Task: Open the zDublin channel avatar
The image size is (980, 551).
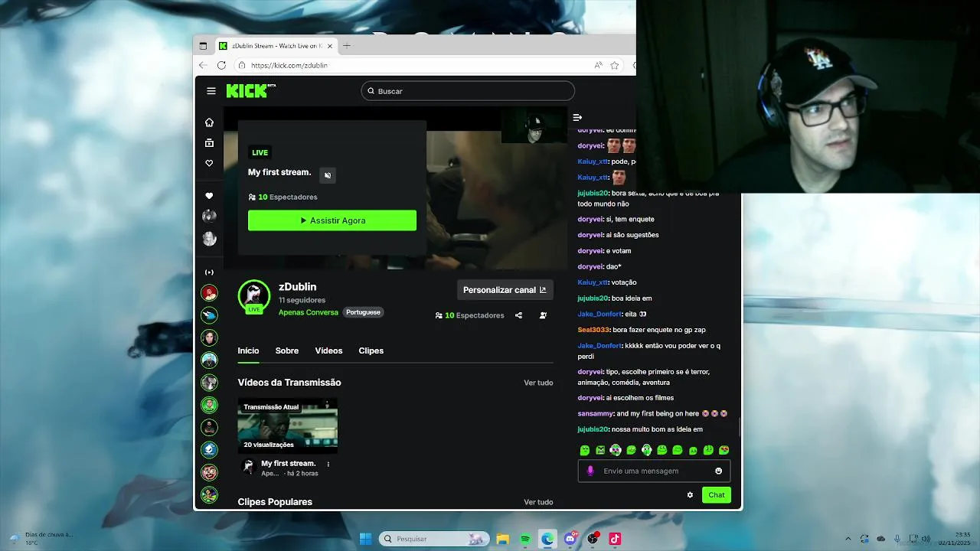Action: tap(254, 296)
